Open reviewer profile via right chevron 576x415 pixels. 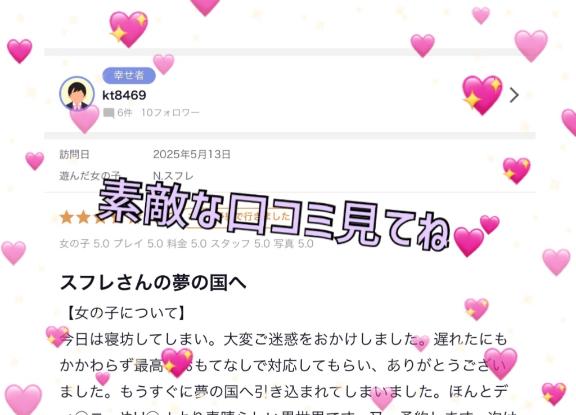(x=514, y=95)
